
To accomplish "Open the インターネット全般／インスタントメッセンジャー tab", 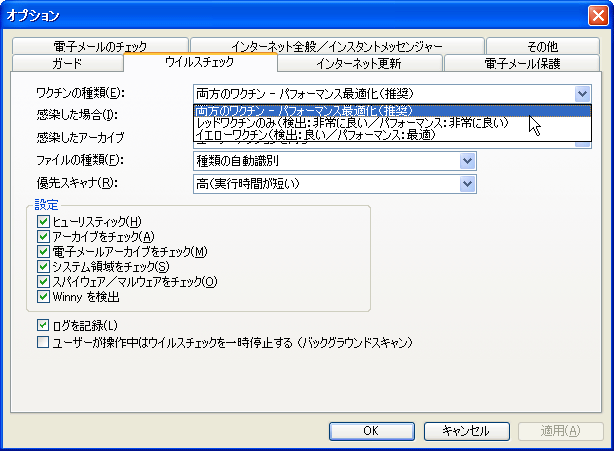I will [x=337, y=46].
